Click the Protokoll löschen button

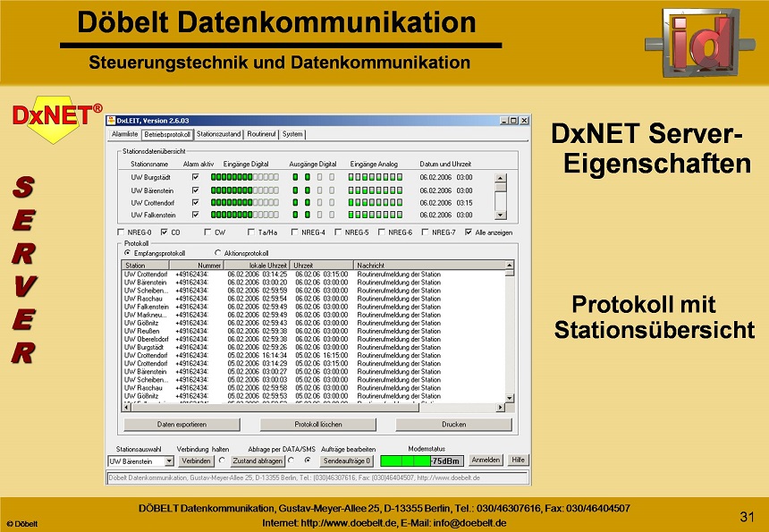pos(317,425)
